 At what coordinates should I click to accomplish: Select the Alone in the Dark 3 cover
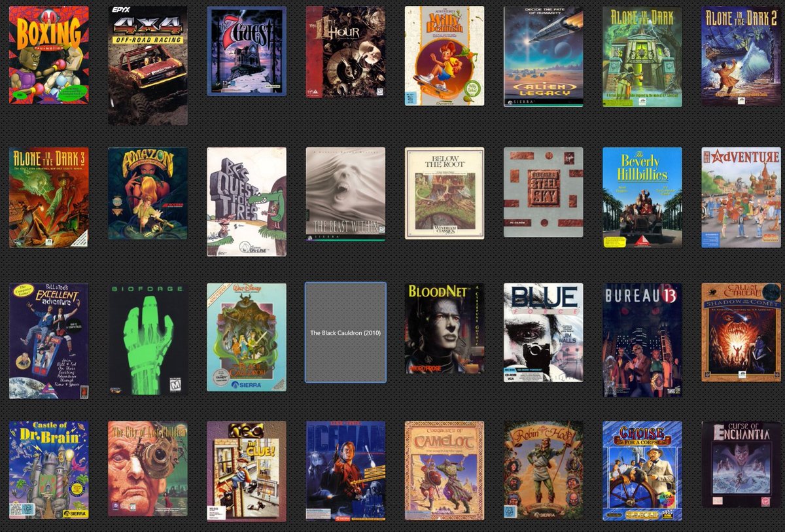pos(48,197)
